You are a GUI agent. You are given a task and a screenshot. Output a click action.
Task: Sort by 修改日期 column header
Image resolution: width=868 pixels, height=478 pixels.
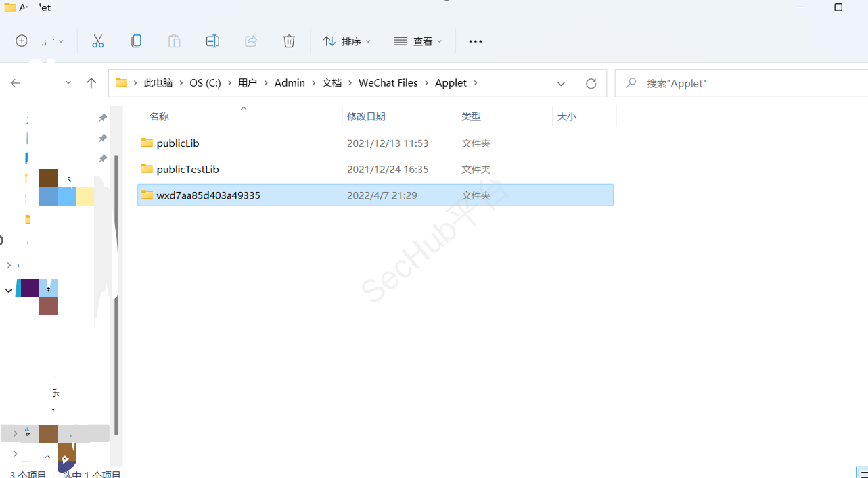pos(366,116)
